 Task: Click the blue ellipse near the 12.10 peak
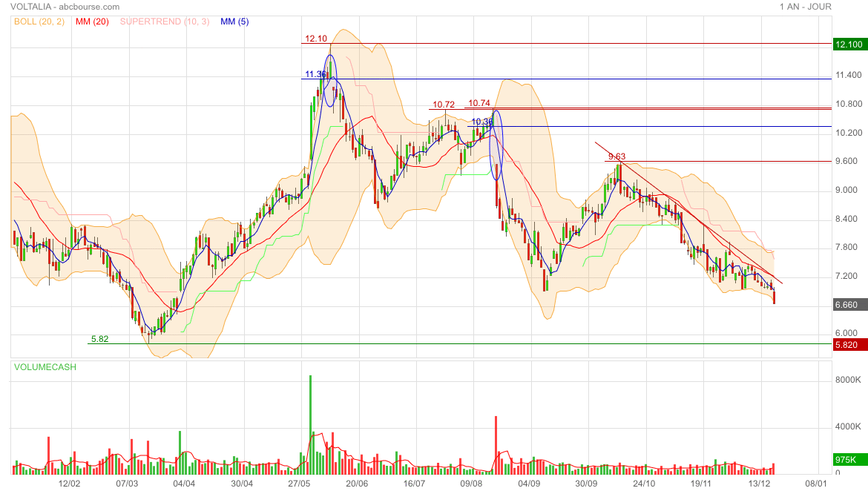click(330, 81)
